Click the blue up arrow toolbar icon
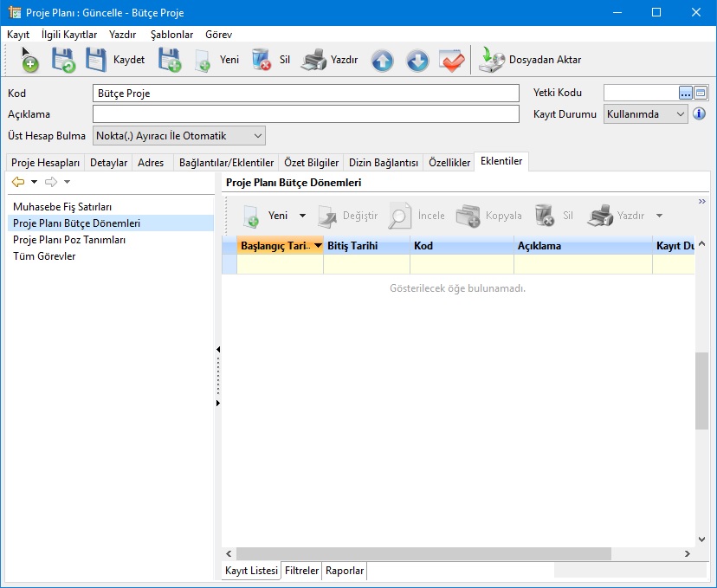 [x=382, y=61]
